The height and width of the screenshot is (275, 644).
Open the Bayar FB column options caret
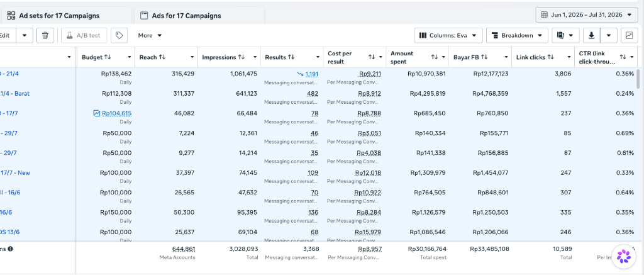[506, 57]
